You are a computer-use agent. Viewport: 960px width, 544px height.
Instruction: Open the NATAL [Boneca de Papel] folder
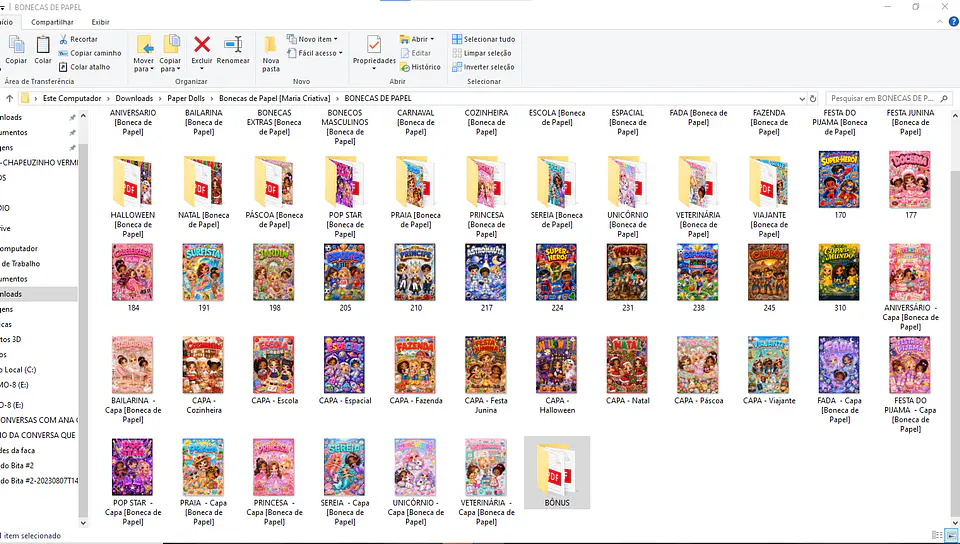pyautogui.click(x=203, y=192)
